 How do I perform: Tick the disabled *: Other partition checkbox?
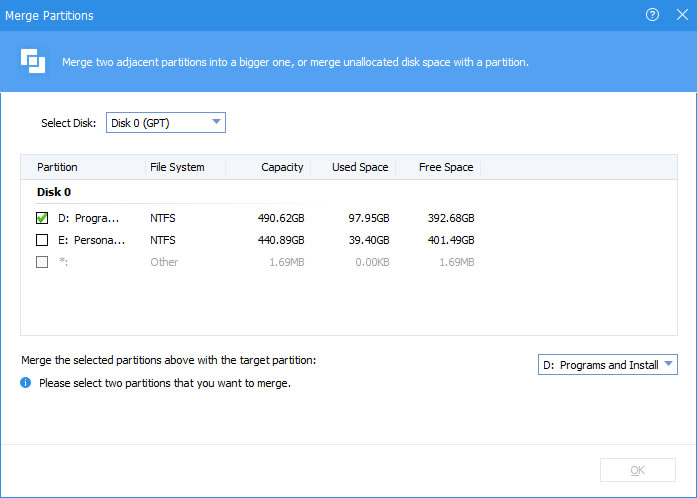pos(42,262)
